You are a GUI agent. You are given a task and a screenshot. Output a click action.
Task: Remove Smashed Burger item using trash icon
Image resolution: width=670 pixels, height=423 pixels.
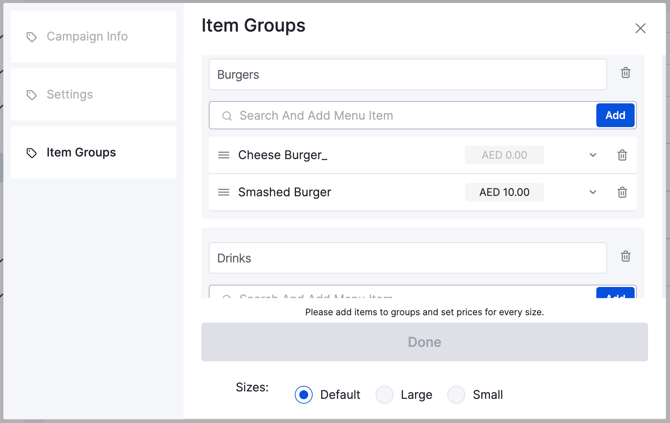tap(622, 192)
